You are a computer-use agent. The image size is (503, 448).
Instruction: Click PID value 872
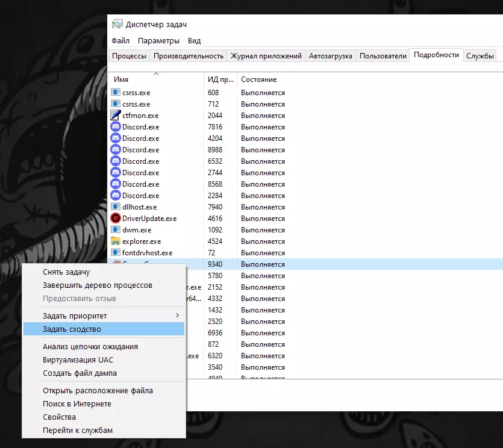[213, 344]
